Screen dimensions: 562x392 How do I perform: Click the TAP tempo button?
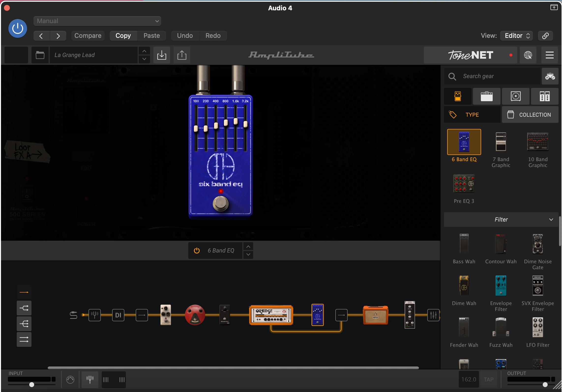(x=488, y=379)
